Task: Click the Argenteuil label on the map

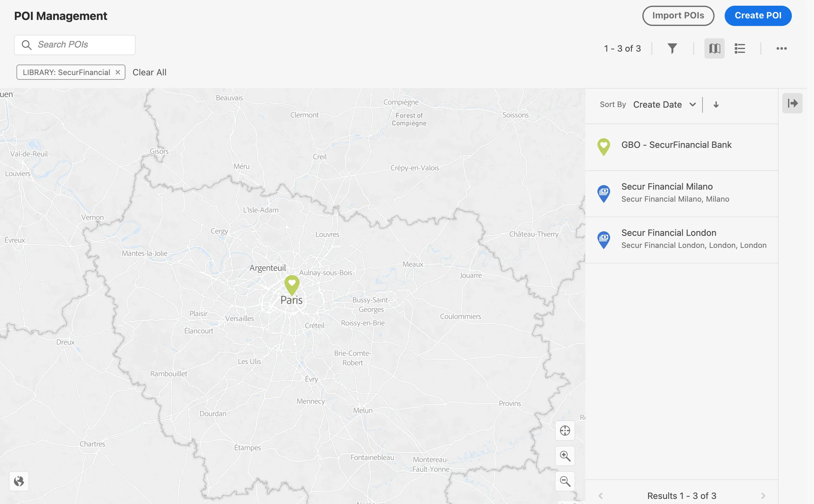Action: pyautogui.click(x=267, y=268)
